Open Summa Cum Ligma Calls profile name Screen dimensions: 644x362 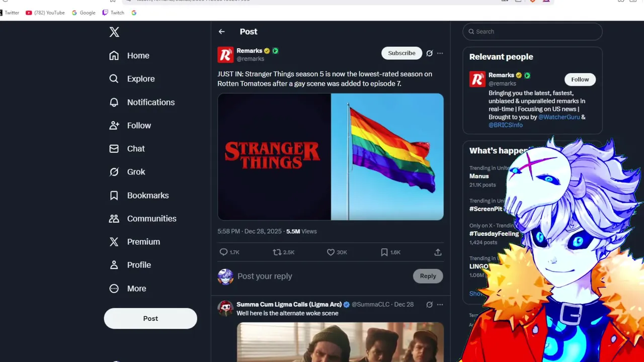[289, 304]
